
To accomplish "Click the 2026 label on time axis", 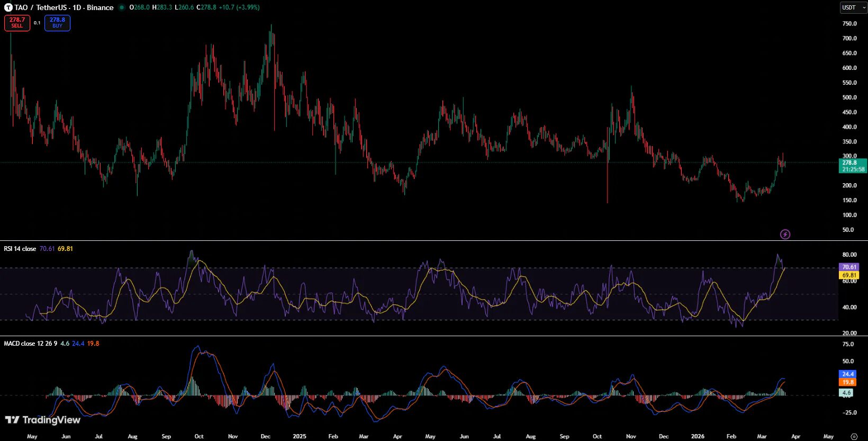I will [698, 436].
